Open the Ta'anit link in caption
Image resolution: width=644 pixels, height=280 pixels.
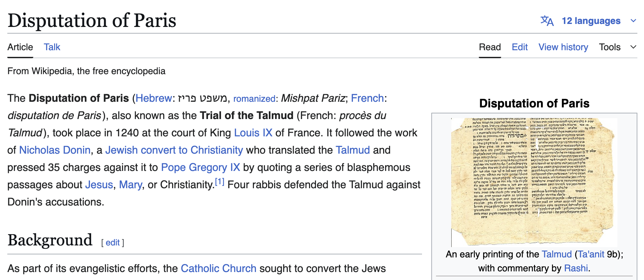(591, 254)
